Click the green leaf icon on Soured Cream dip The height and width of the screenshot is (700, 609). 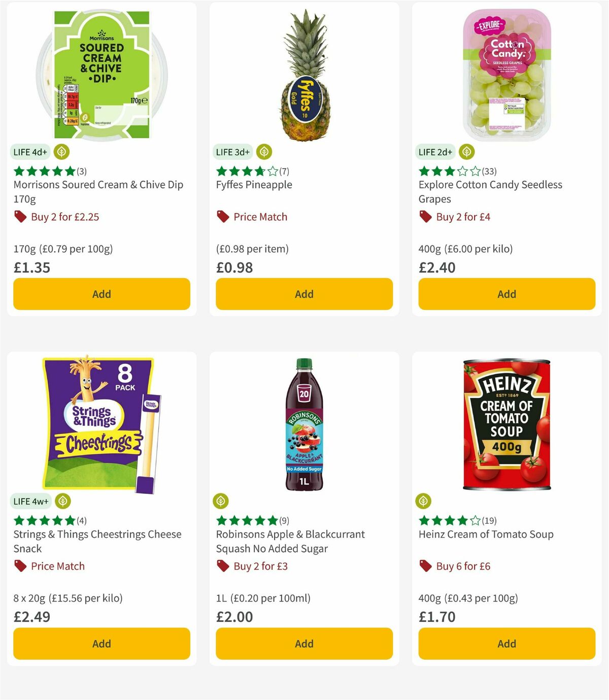pos(62,152)
